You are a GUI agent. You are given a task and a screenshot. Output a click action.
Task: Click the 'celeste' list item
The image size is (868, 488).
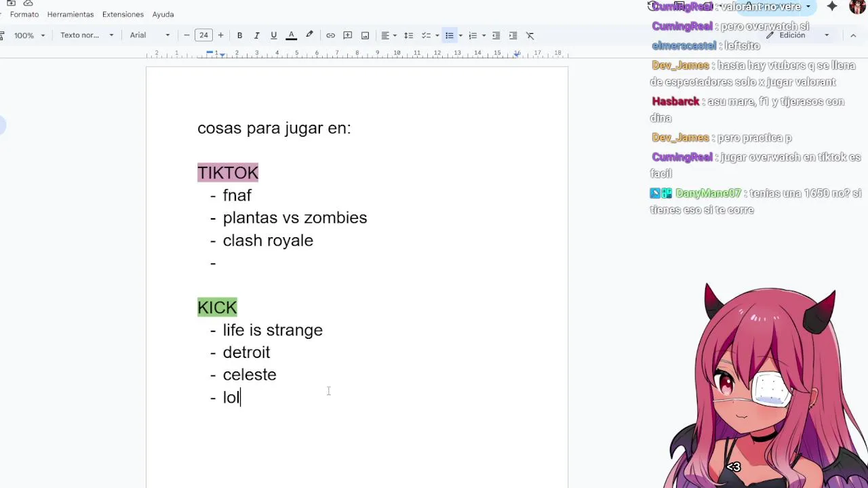(x=250, y=375)
